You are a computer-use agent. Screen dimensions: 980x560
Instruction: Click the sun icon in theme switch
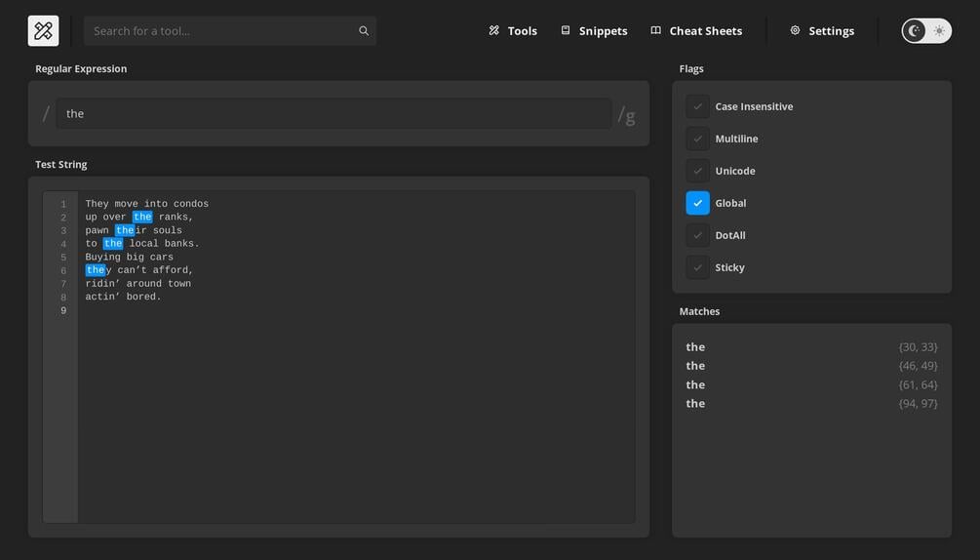(x=939, y=30)
